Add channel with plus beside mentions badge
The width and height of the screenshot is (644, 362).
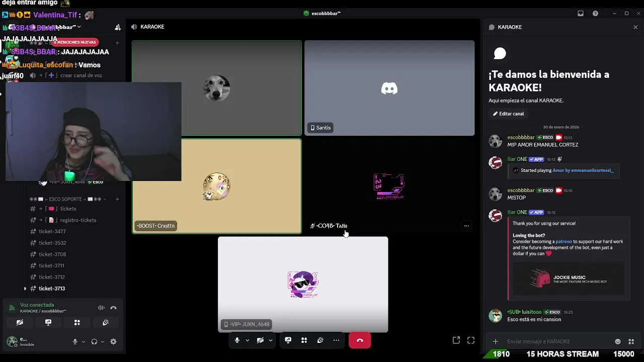[x=117, y=43]
